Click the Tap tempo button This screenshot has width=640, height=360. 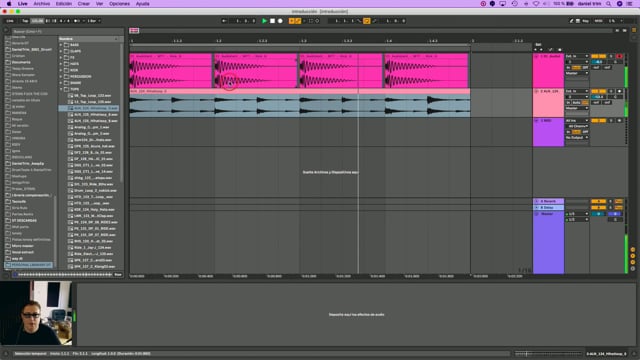click(25, 21)
